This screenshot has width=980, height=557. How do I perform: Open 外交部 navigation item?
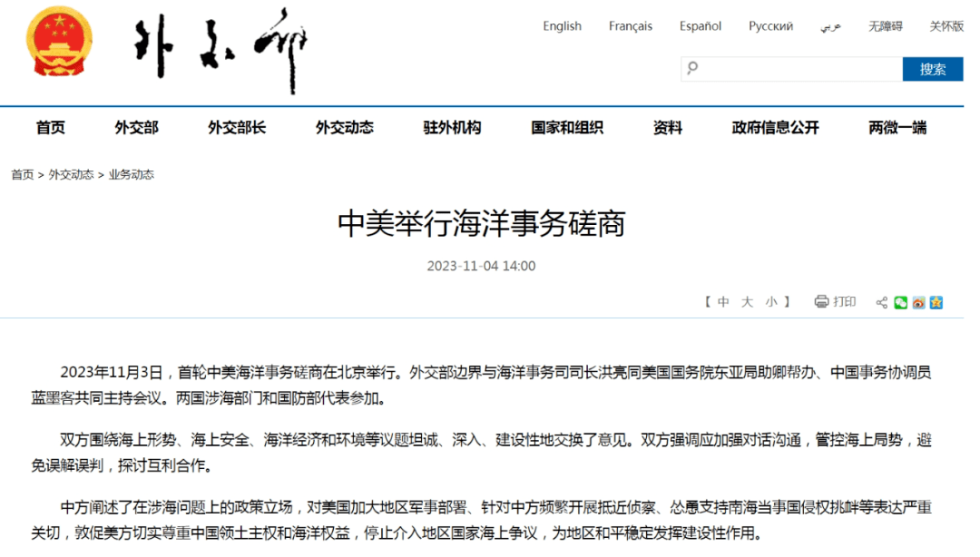(x=136, y=128)
